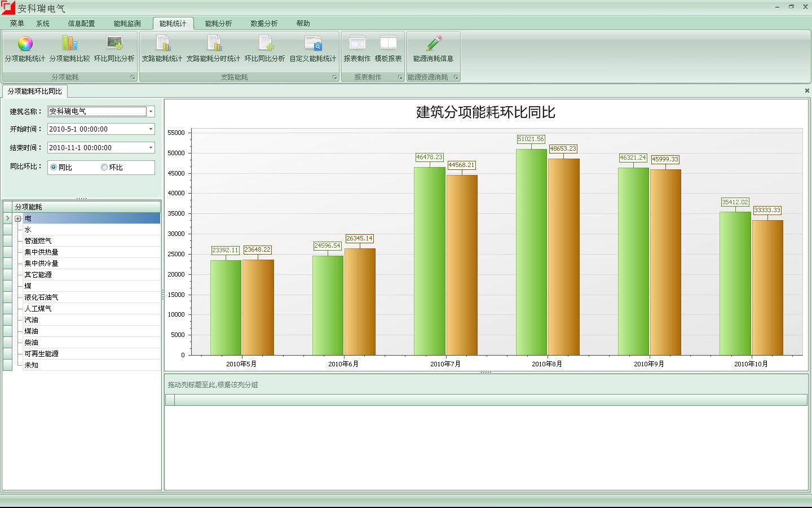Select the 环比 radio button
The image size is (812, 508).
[104, 167]
